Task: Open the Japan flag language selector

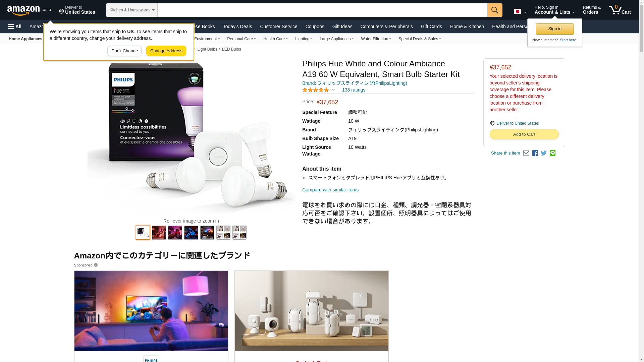Action: click(x=520, y=12)
